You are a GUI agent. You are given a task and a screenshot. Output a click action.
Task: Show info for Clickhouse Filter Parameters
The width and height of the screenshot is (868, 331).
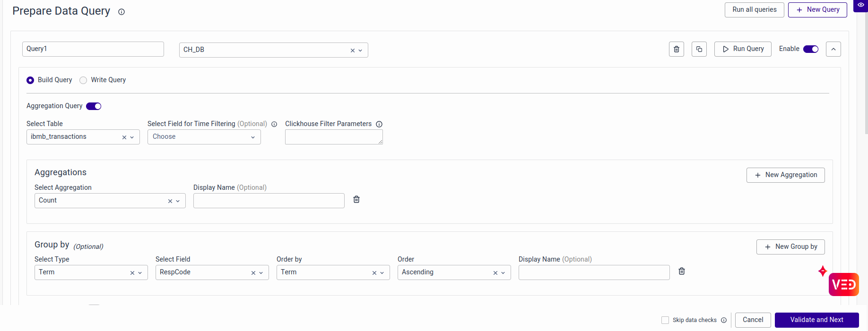point(379,124)
